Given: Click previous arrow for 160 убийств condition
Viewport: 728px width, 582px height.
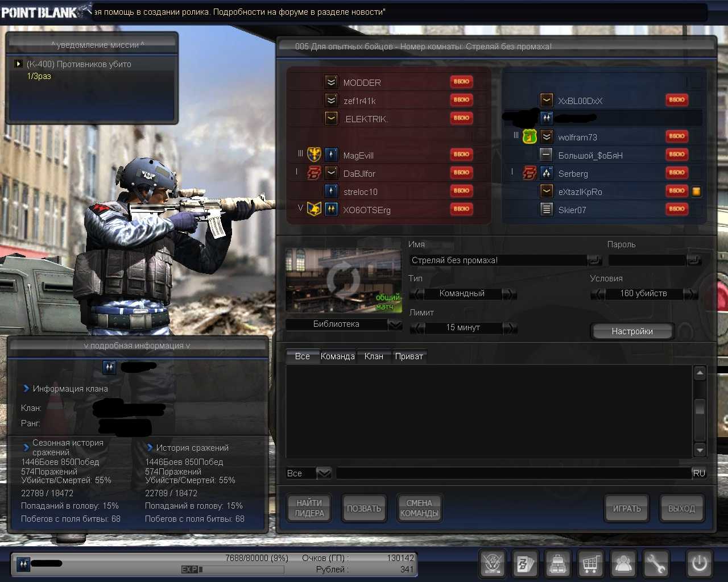Looking at the screenshot, I should pyautogui.click(x=598, y=294).
